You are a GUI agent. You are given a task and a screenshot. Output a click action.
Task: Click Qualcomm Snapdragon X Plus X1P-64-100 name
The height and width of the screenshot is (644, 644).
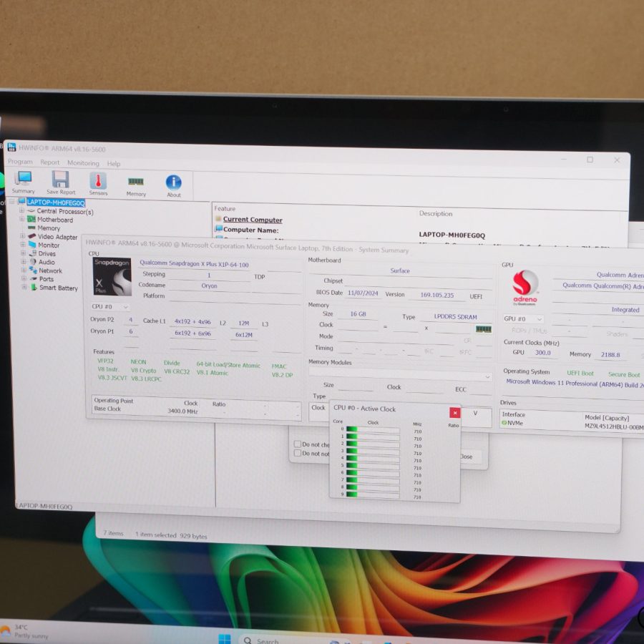[194, 263]
